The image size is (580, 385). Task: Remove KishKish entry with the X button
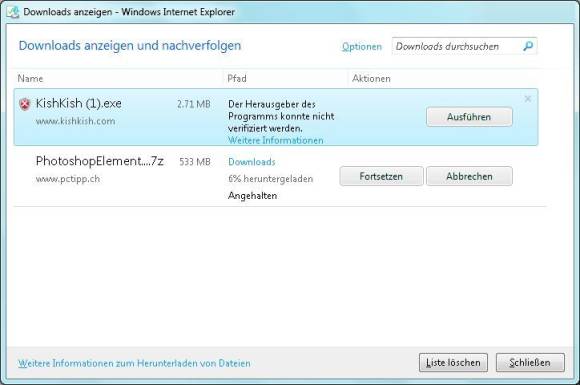528,99
